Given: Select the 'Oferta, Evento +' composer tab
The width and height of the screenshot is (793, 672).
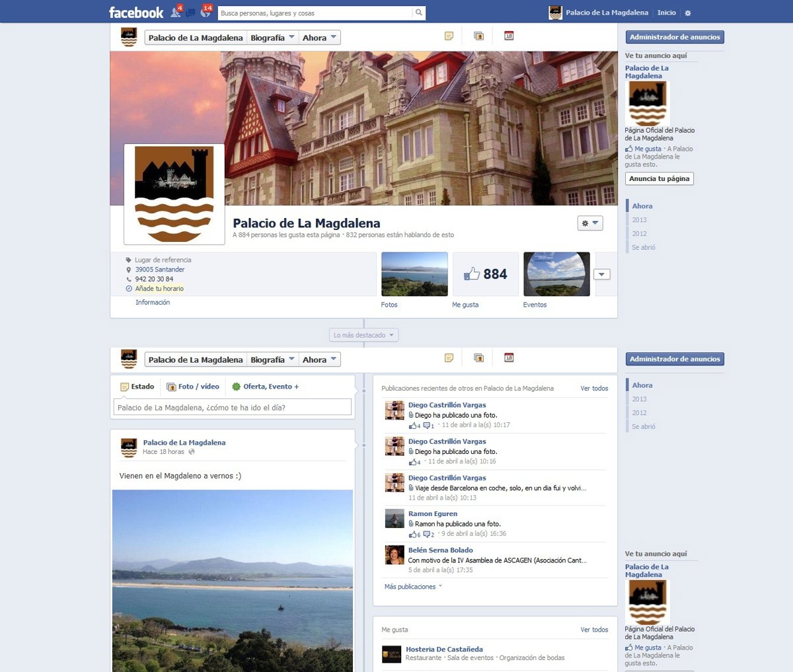Looking at the screenshot, I should [x=264, y=387].
